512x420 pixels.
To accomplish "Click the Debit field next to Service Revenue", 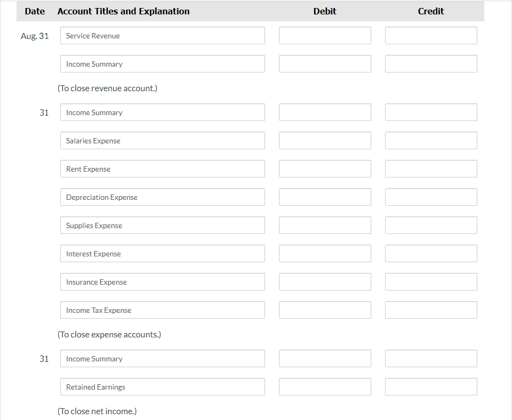I will click(324, 35).
